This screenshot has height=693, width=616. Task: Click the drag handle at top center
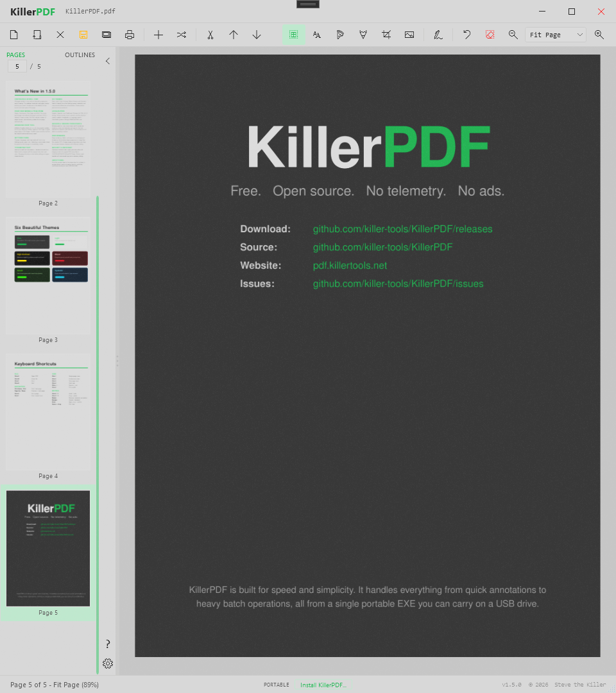pyautogui.click(x=308, y=4)
